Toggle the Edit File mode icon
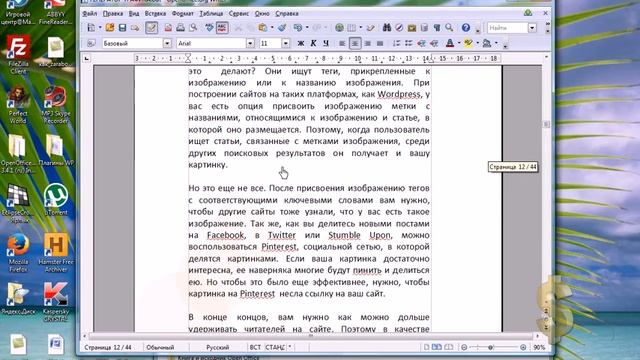 (151, 28)
